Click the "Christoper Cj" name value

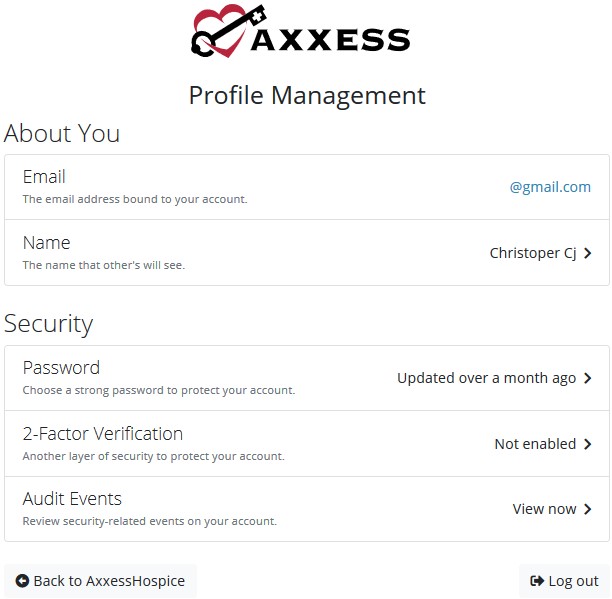(532, 254)
